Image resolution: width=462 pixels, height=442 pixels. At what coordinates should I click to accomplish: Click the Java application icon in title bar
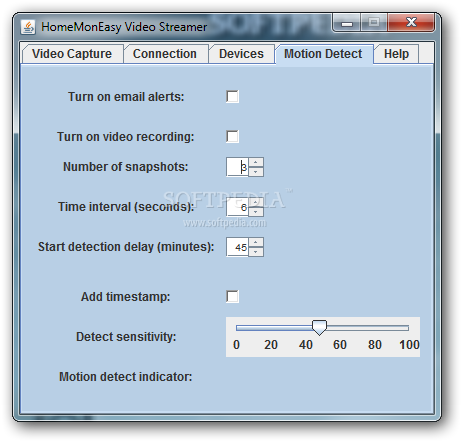[28, 27]
